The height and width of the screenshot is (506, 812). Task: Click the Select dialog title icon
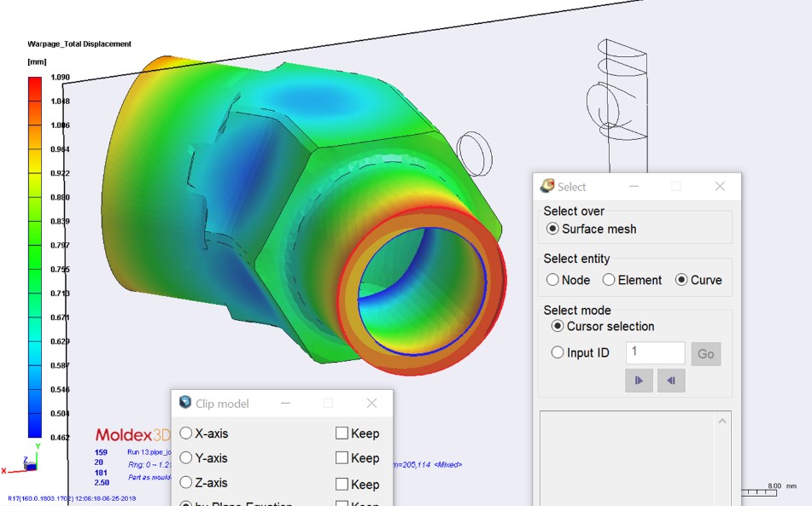point(547,186)
